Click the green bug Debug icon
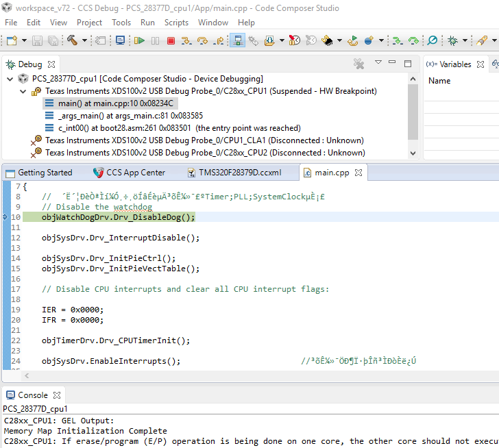 click(452, 40)
